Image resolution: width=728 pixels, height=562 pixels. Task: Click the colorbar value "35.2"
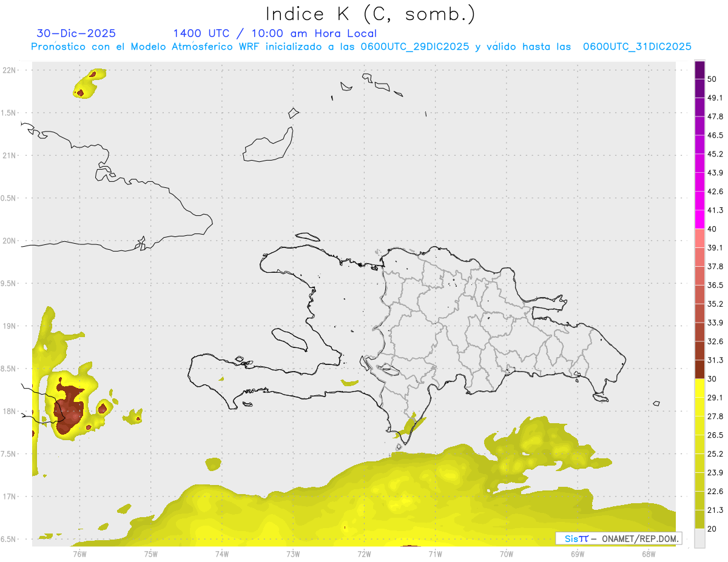715,304
